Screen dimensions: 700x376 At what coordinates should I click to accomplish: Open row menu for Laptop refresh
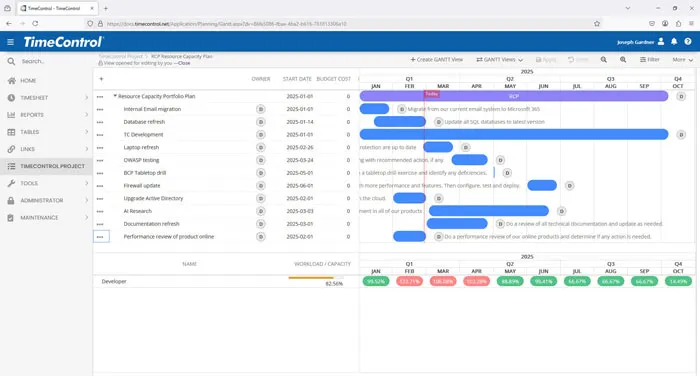[x=100, y=147]
